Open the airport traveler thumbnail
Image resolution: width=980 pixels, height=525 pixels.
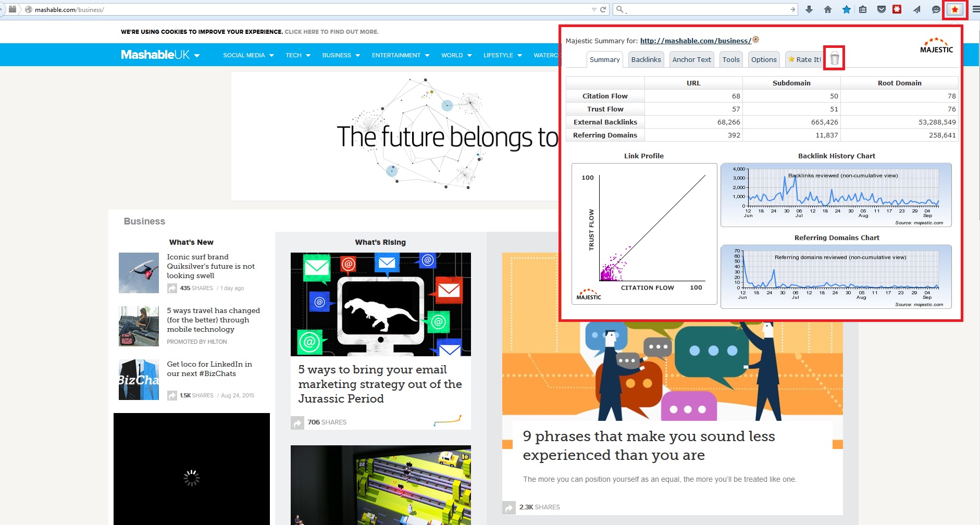[x=139, y=327]
